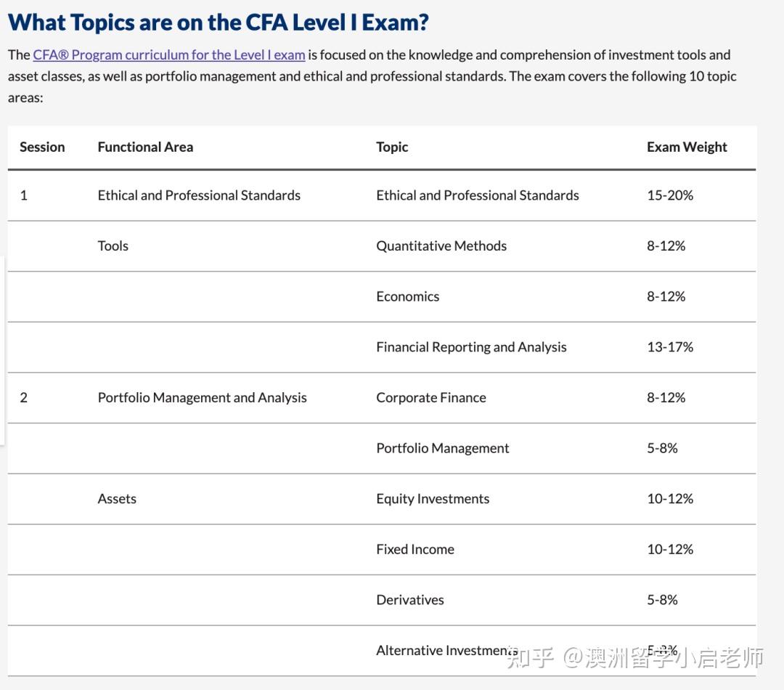Click the Functional Area column header

pyautogui.click(x=145, y=147)
